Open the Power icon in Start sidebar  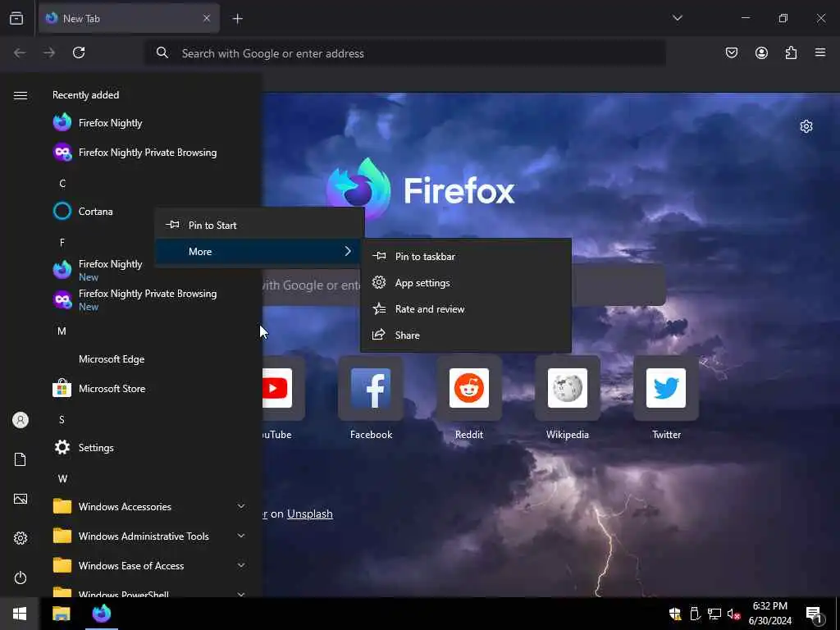[21, 577]
